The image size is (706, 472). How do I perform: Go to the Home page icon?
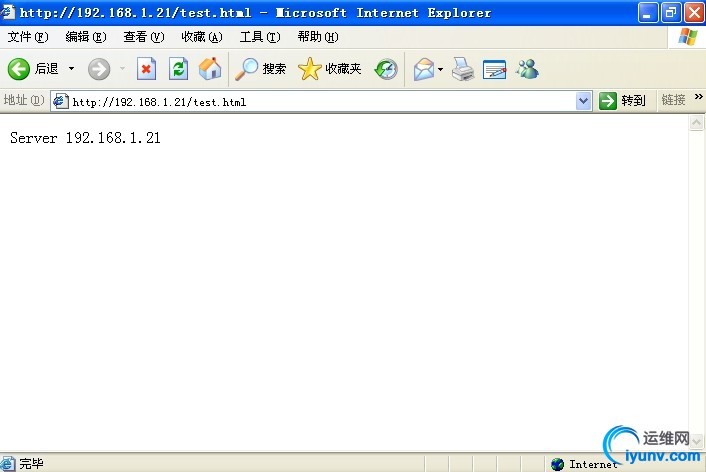210,69
